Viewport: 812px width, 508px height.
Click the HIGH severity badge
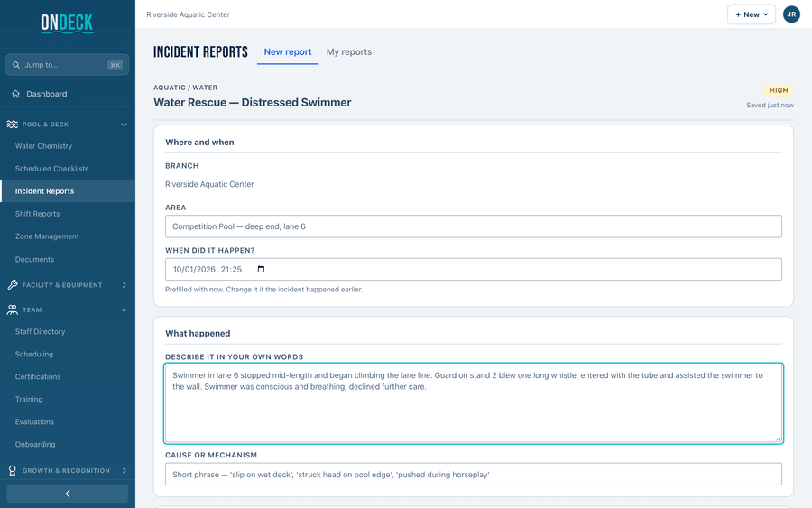(x=779, y=90)
